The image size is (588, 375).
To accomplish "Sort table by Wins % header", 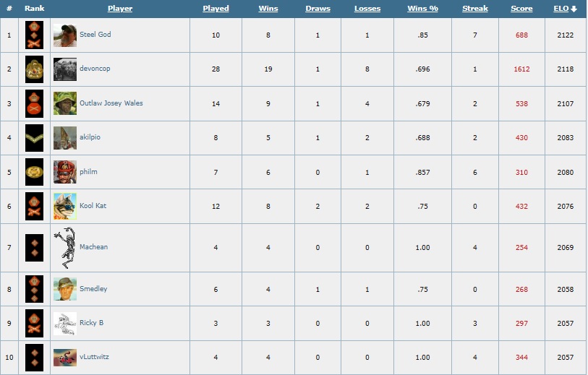I will [x=422, y=8].
